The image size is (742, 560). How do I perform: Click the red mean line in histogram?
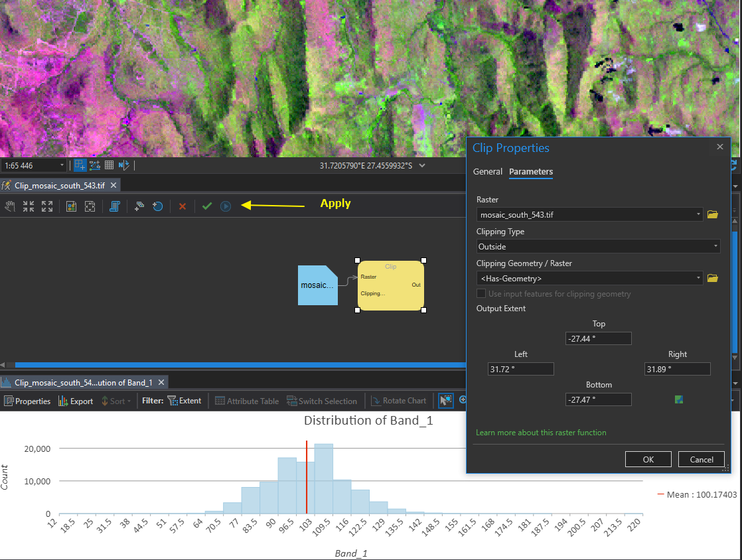[x=307, y=477]
